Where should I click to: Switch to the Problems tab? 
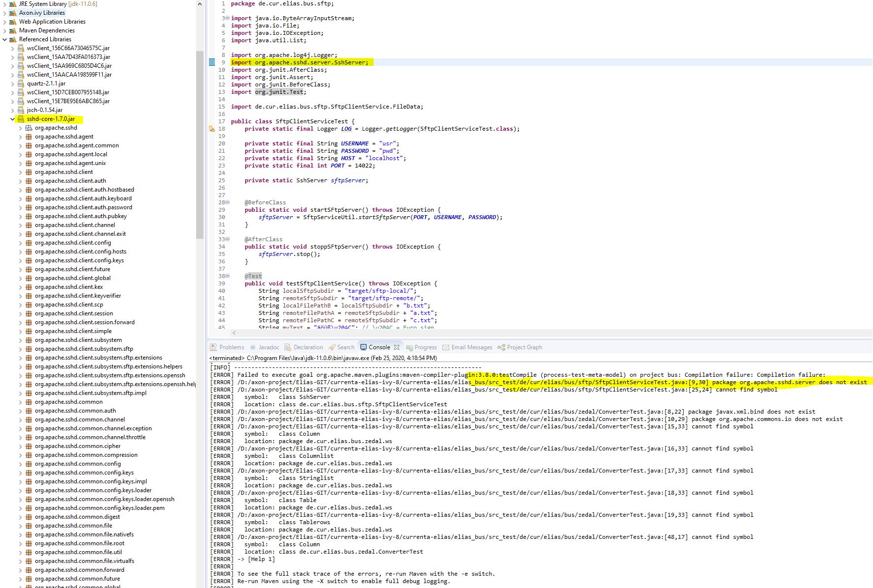click(227, 347)
